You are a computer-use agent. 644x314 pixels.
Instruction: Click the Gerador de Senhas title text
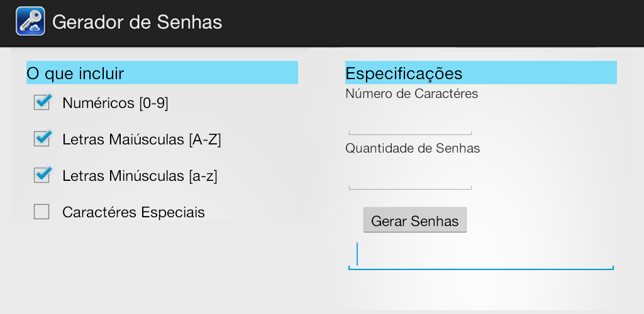pyautogui.click(x=136, y=22)
